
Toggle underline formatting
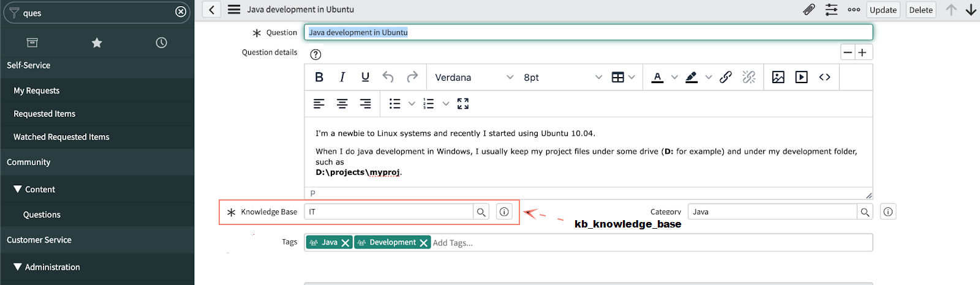pos(365,77)
